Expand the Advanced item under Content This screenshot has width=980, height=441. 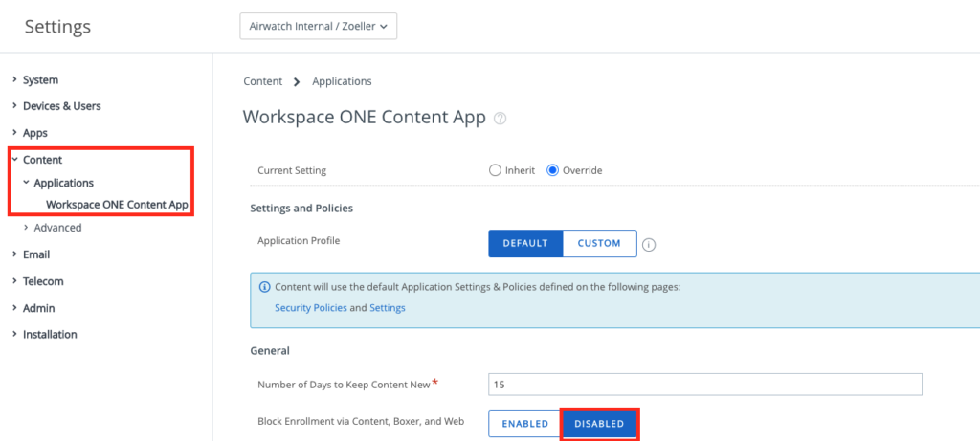coord(57,228)
